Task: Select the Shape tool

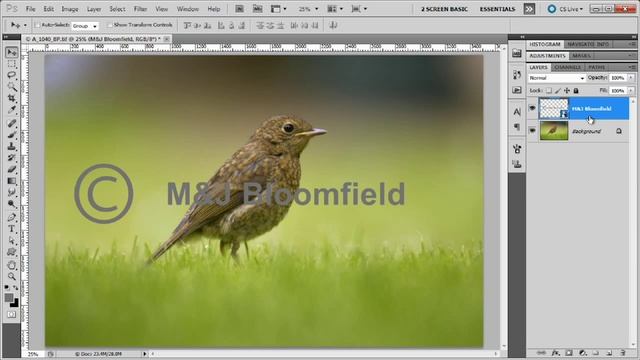Action: (x=11, y=251)
